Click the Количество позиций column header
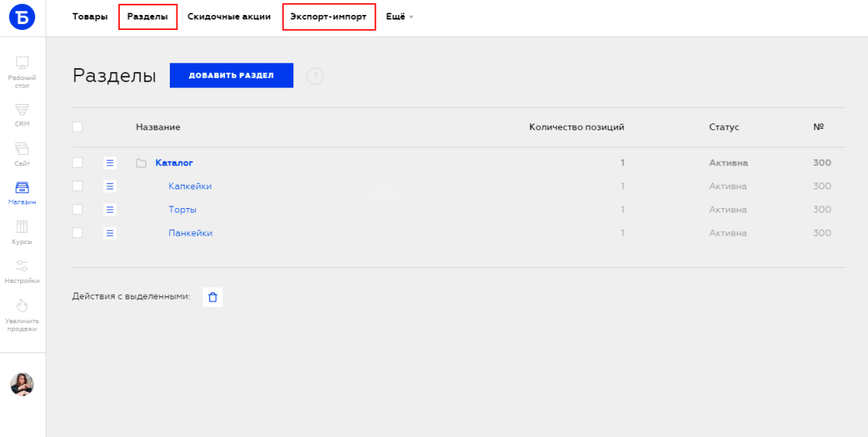 tap(577, 127)
